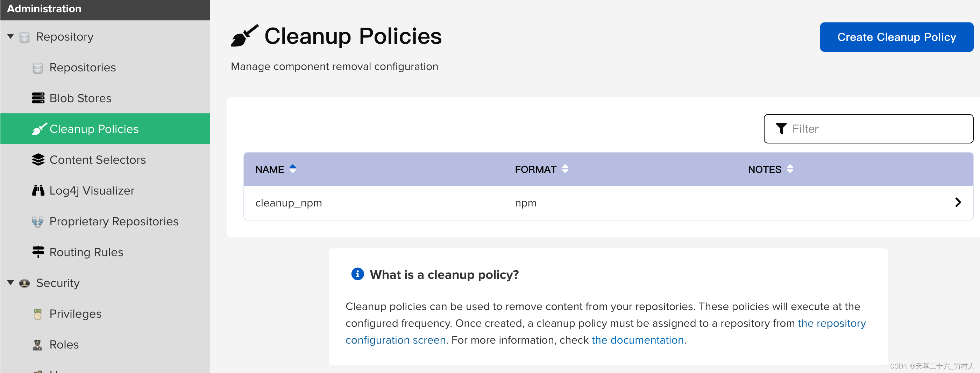980x373 pixels.
Task: Click the Log4j Visualizer binoculars icon
Action: [x=38, y=190]
